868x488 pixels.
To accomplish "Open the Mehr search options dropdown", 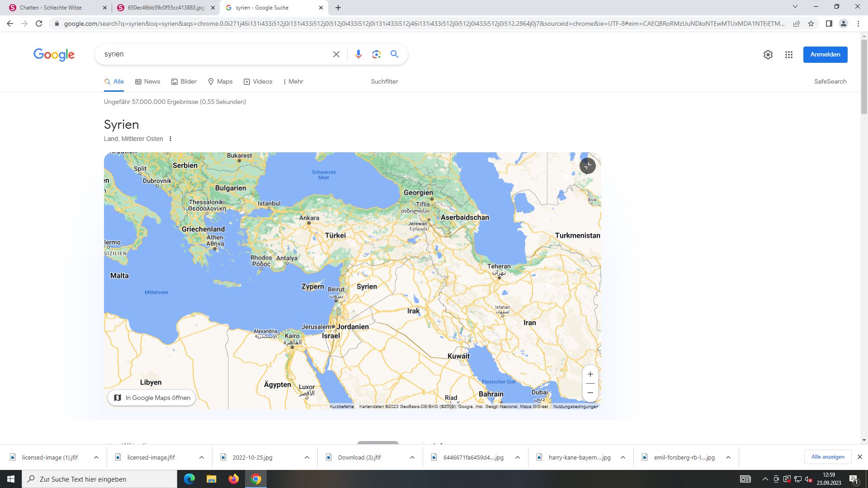I will click(x=293, y=82).
